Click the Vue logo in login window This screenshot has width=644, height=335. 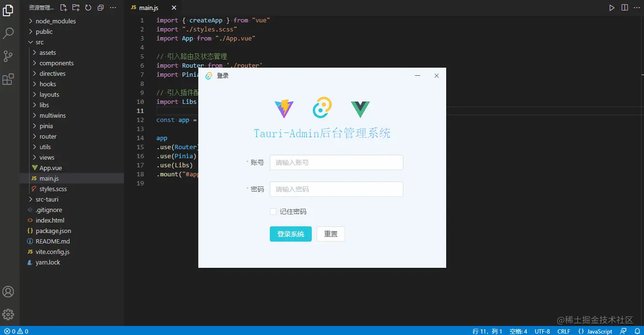pos(360,110)
